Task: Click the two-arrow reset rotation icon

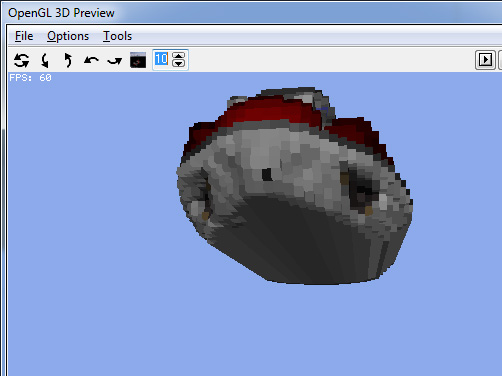Action: tap(22, 60)
